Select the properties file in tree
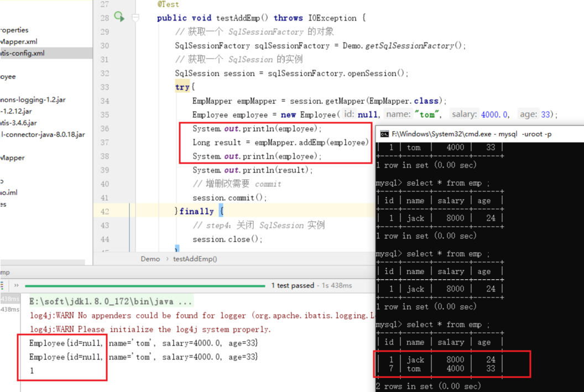Image resolution: width=584 pixels, height=392 pixels. pyautogui.click(x=14, y=30)
